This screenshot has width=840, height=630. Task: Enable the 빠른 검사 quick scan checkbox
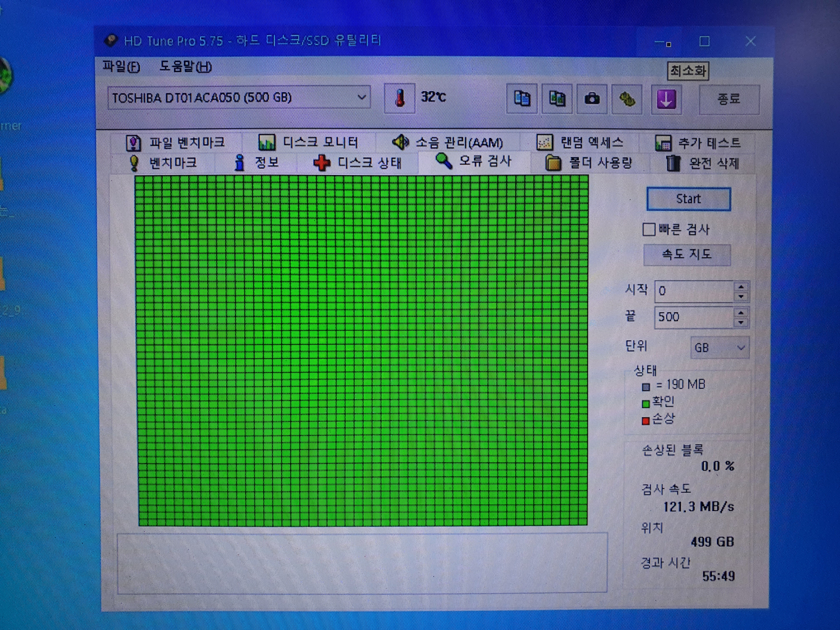coord(649,229)
